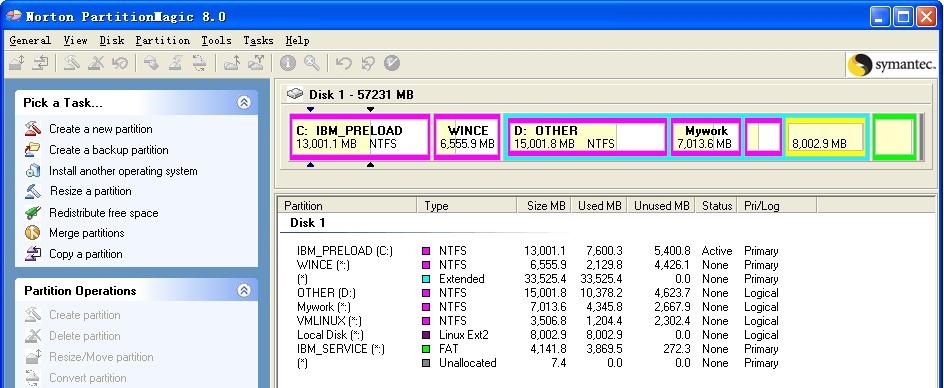Select the IBM_SERVICE (*:) row
Screen dimensions: 944x388
click(538, 349)
